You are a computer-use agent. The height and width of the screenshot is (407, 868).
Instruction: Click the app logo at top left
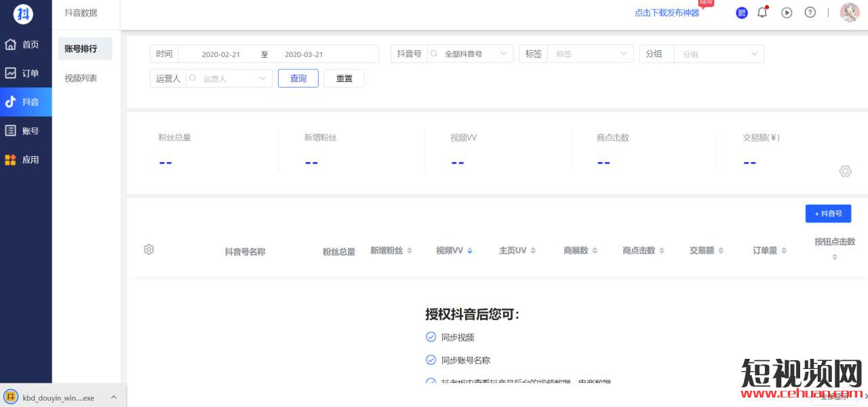[24, 14]
